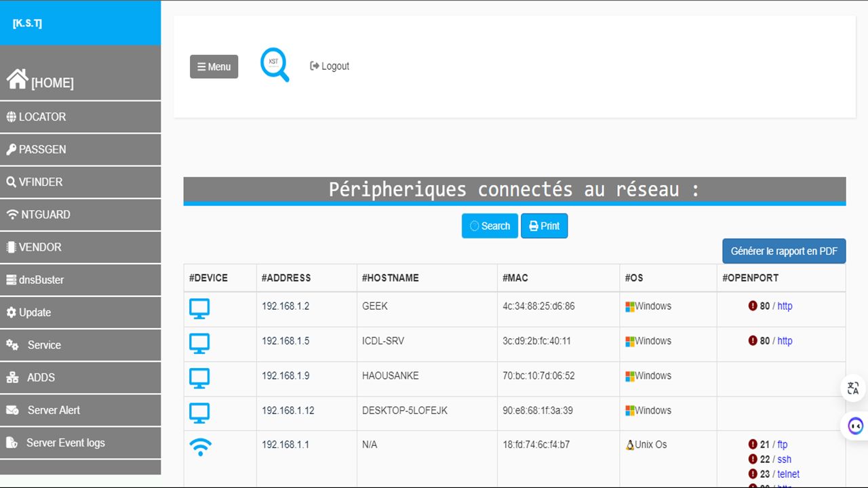Click the translate floating icon
868x488 pixels.
854,388
